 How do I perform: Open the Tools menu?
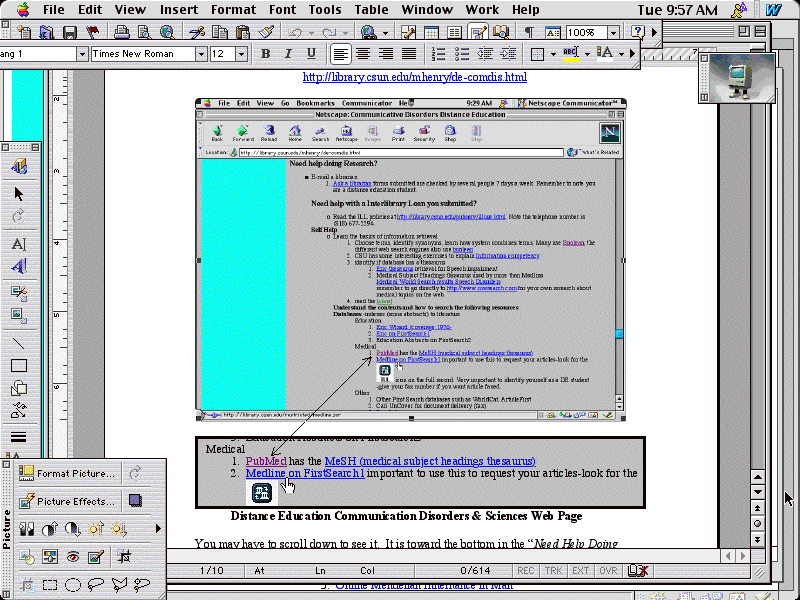[324, 10]
